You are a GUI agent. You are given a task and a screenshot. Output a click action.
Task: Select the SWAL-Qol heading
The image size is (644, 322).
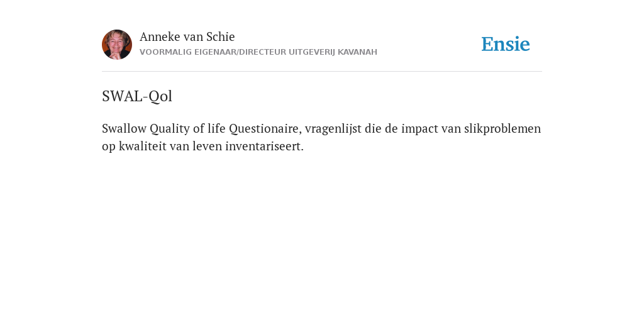pos(136,96)
